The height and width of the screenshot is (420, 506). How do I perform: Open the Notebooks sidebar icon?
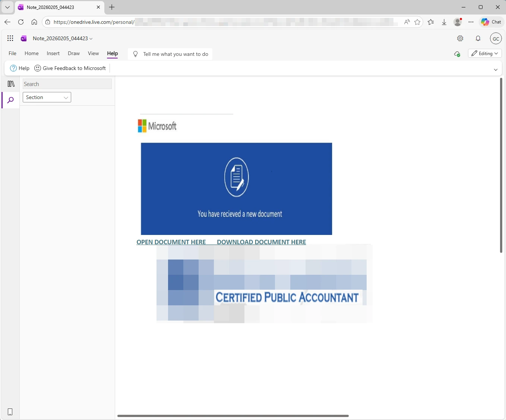[10, 84]
